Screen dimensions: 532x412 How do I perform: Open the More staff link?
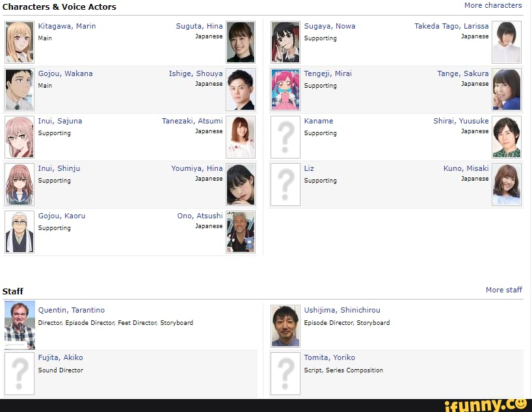[504, 290]
